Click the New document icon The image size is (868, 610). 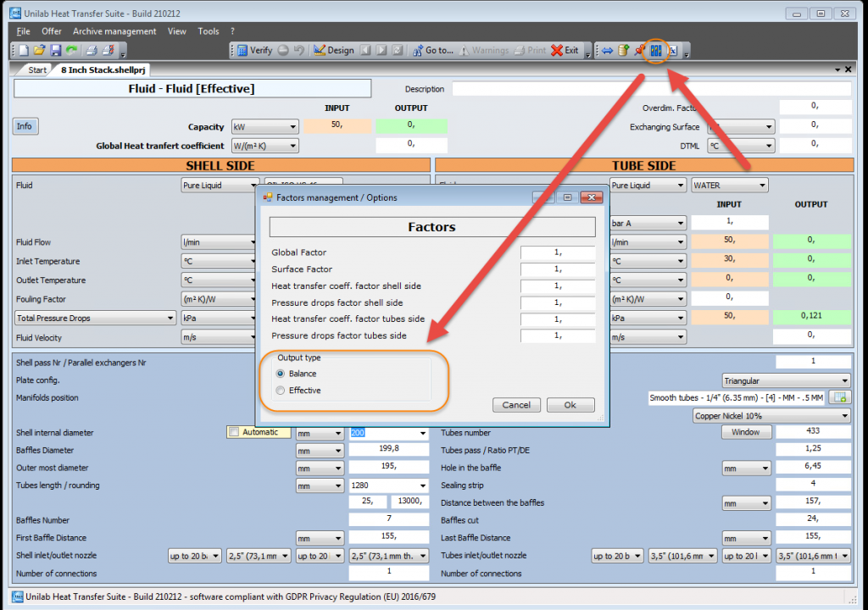[24, 51]
